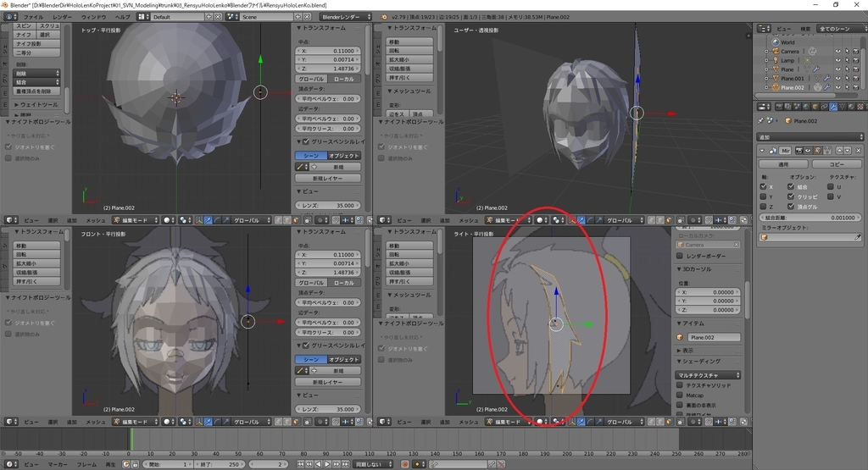
Task: Toggle the 結合 merge option checkbox
Action: point(791,187)
